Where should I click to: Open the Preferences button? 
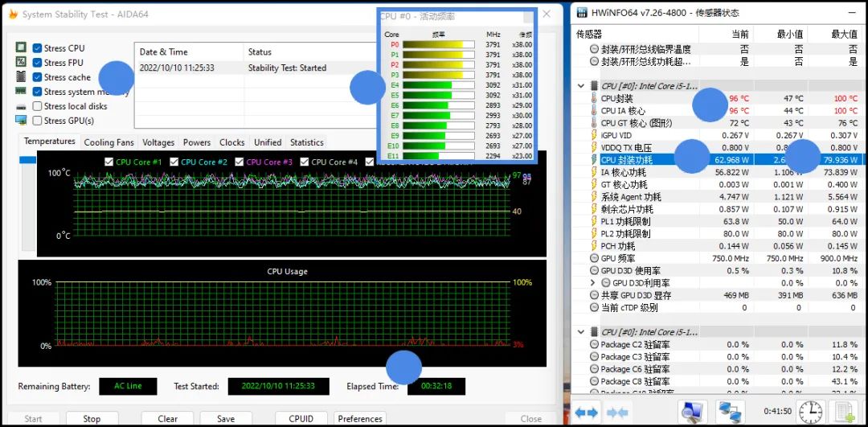(x=360, y=419)
